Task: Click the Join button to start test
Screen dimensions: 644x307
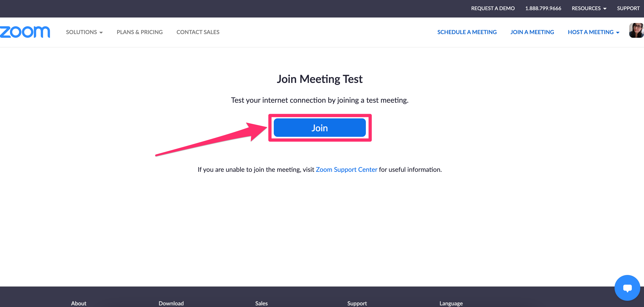Action: click(320, 127)
